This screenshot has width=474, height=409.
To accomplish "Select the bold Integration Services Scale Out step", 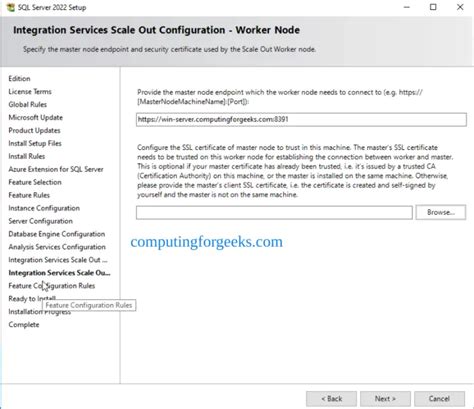I will (59, 273).
